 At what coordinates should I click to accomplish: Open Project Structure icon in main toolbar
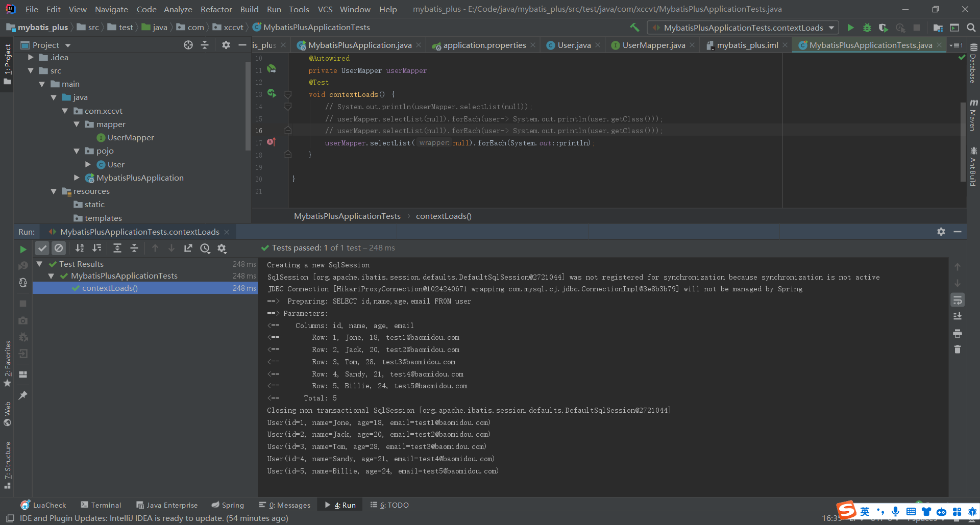pyautogui.click(x=938, y=28)
